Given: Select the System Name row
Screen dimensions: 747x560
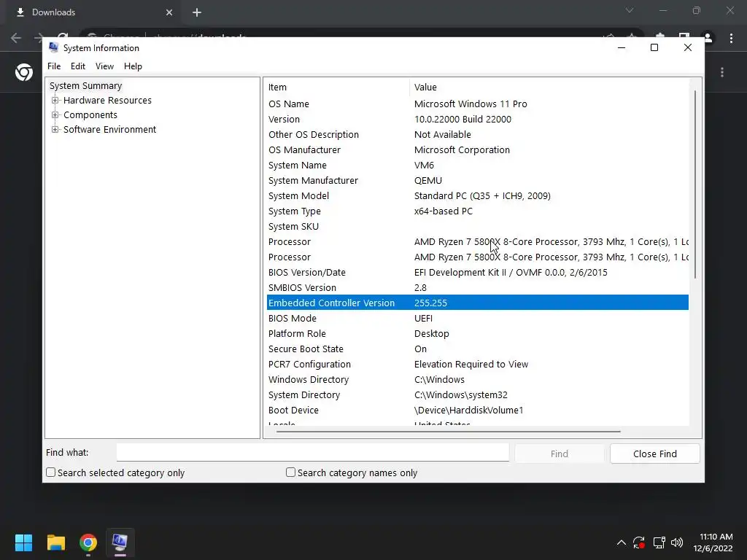Looking at the screenshot, I should [477, 166].
